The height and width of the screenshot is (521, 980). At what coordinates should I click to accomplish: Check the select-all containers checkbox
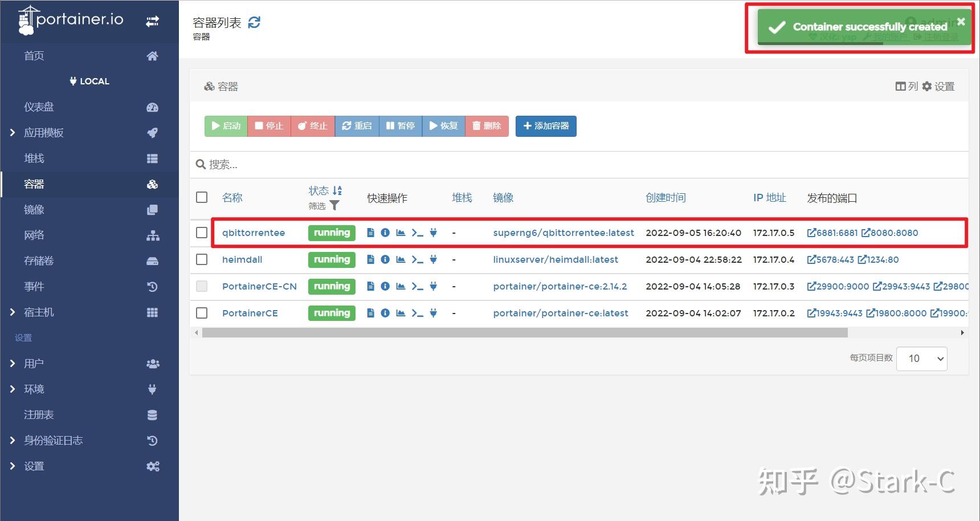point(202,197)
